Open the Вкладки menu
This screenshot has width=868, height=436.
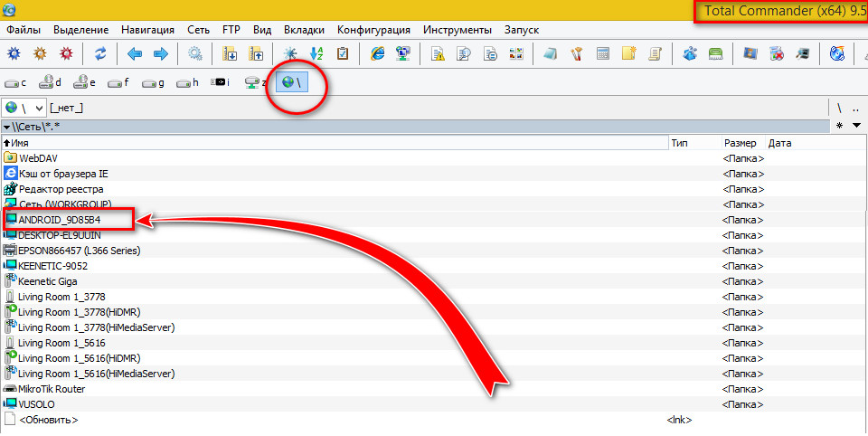coord(304,30)
